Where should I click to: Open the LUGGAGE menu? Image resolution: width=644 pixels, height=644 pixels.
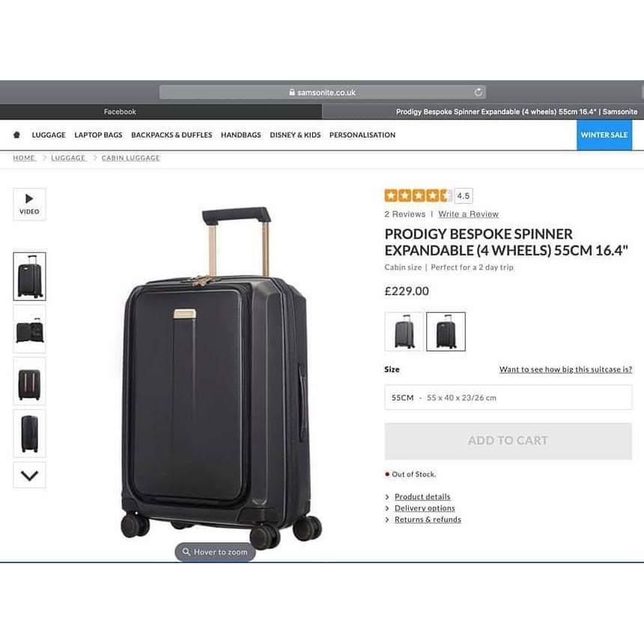click(49, 135)
